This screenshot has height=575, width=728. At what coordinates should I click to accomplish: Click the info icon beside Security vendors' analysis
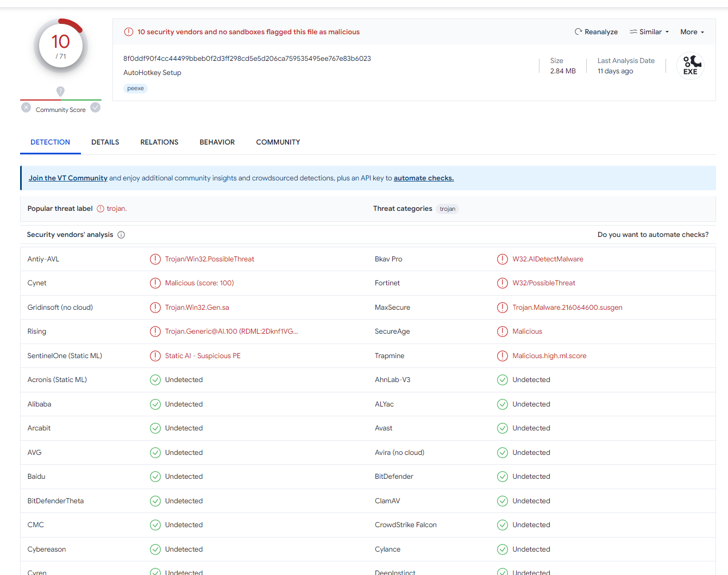click(121, 235)
